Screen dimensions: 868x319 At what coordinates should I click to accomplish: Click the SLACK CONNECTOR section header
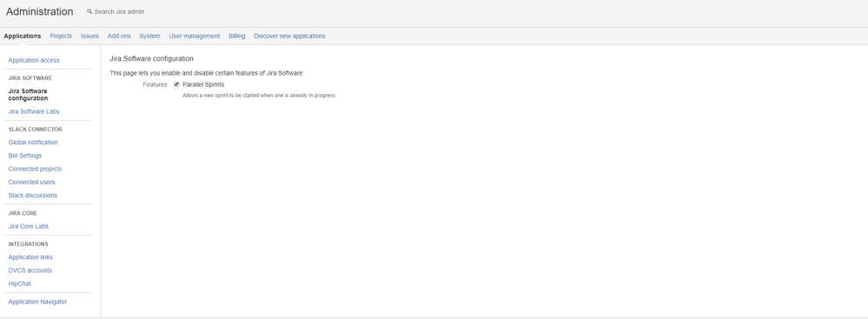35,130
